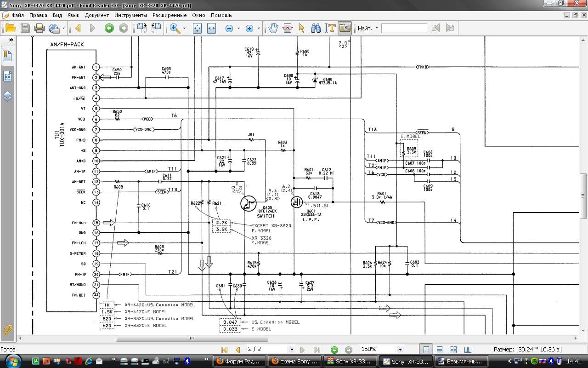Click the email/globe send icon
This screenshot has width=588, height=368.
[54, 28]
